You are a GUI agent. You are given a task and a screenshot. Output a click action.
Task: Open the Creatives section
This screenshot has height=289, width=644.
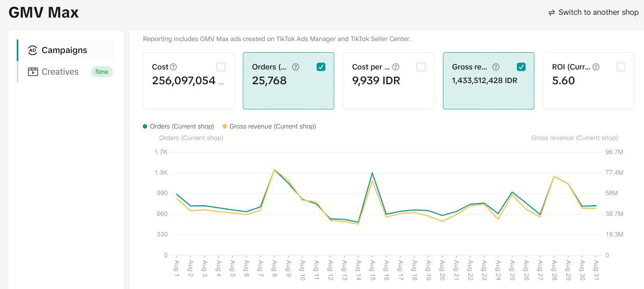pos(66,72)
